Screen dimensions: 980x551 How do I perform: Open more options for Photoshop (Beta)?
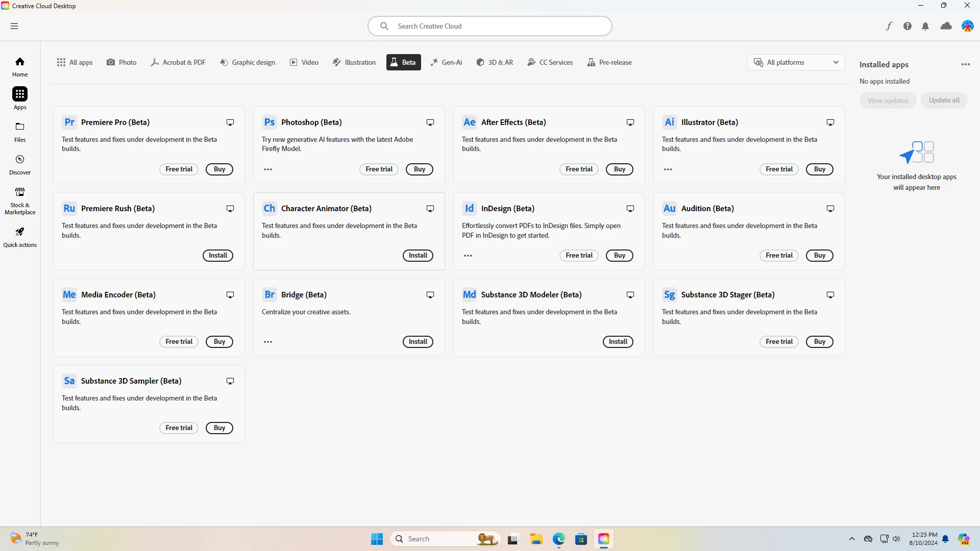pyautogui.click(x=268, y=169)
